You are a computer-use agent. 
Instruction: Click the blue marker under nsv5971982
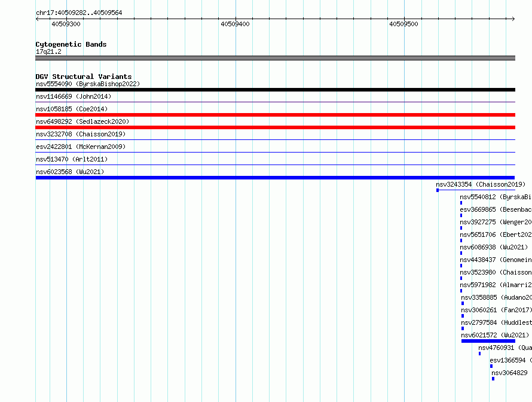coord(461,291)
